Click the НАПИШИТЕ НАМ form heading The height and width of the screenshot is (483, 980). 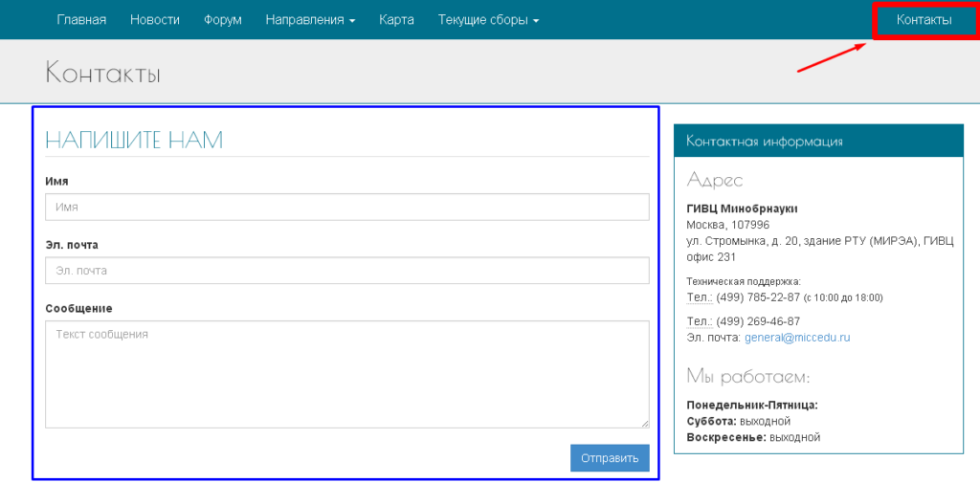click(x=134, y=141)
